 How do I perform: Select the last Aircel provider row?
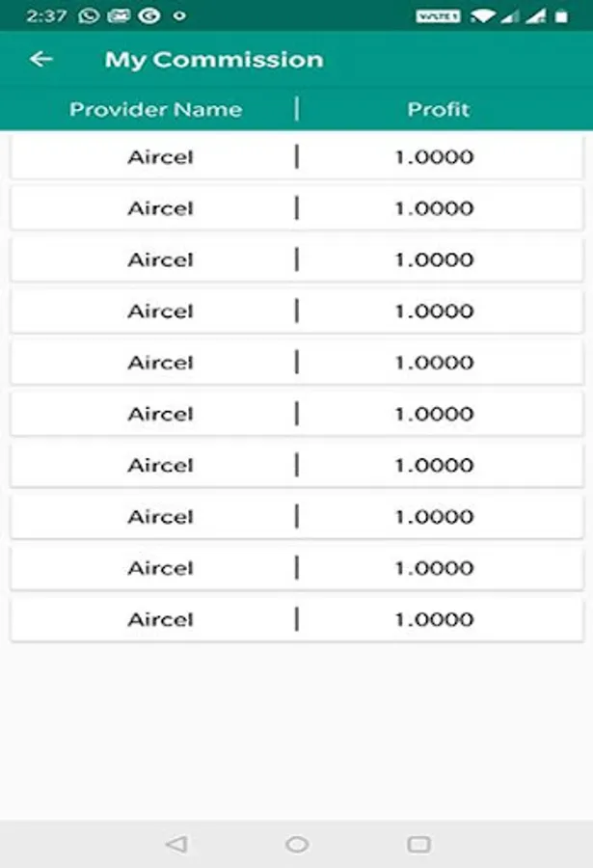pos(160,619)
